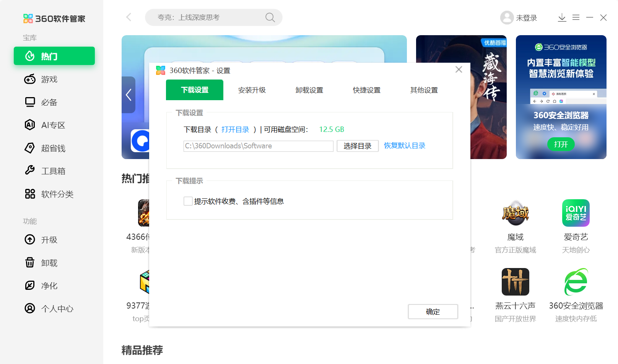Image resolution: width=618 pixels, height=364 pixels.
Task: Click the 确定 button
Action: [433, 312]
